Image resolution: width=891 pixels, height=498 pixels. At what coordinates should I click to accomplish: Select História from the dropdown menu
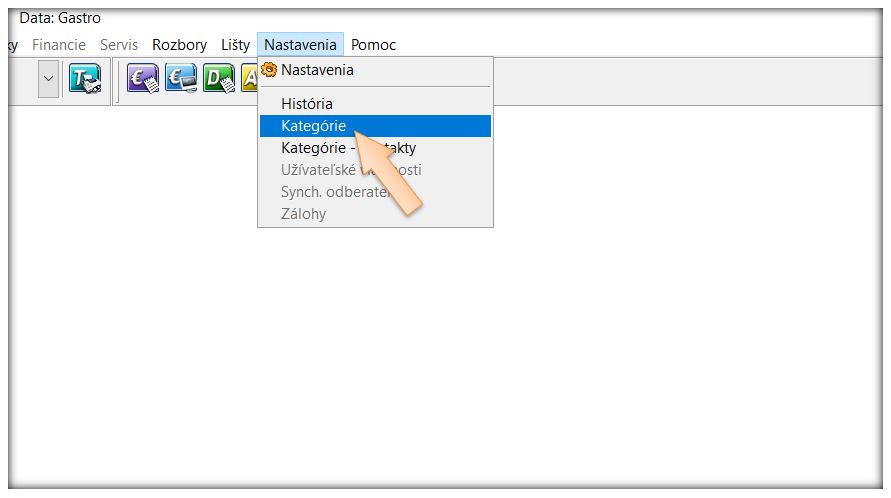(x=307, y=104)
